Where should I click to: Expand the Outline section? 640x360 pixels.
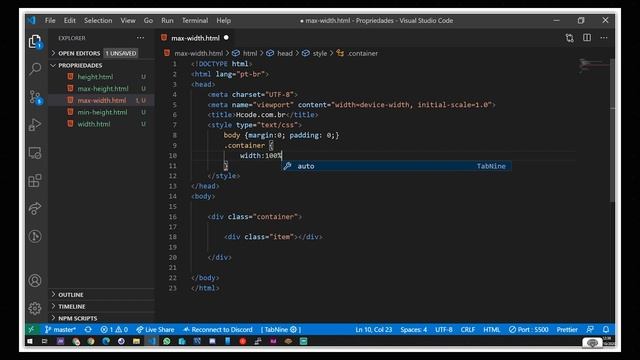point(71,294)
